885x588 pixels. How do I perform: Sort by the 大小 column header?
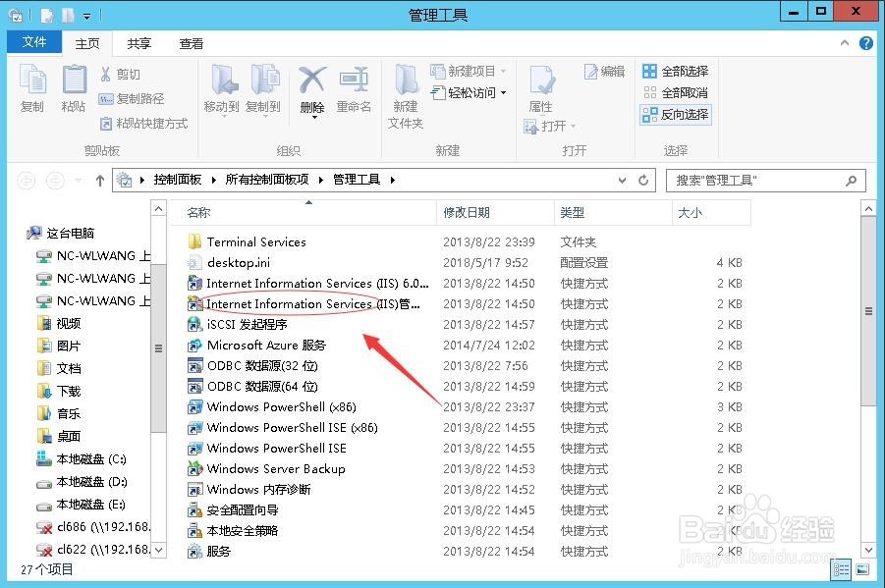711,213
